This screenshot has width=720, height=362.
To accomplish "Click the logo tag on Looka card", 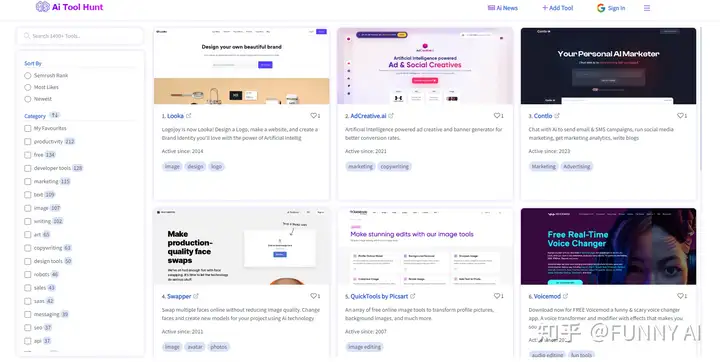I will (x=216, y=167).
